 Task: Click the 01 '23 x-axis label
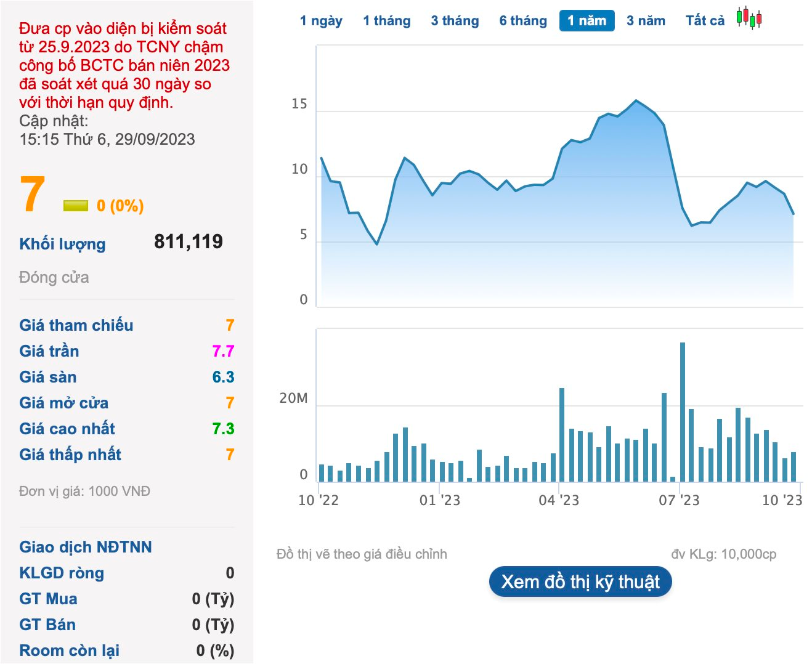click(x=440, y=500)
